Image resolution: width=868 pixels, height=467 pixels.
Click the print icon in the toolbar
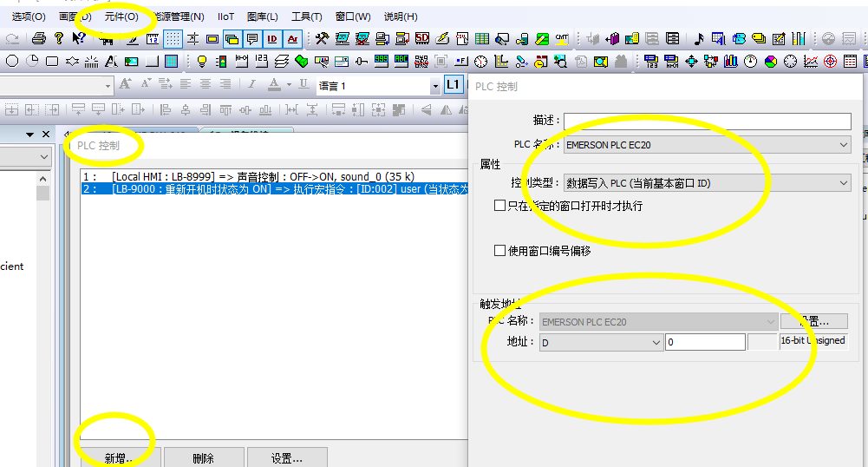[x=38, y=38]
